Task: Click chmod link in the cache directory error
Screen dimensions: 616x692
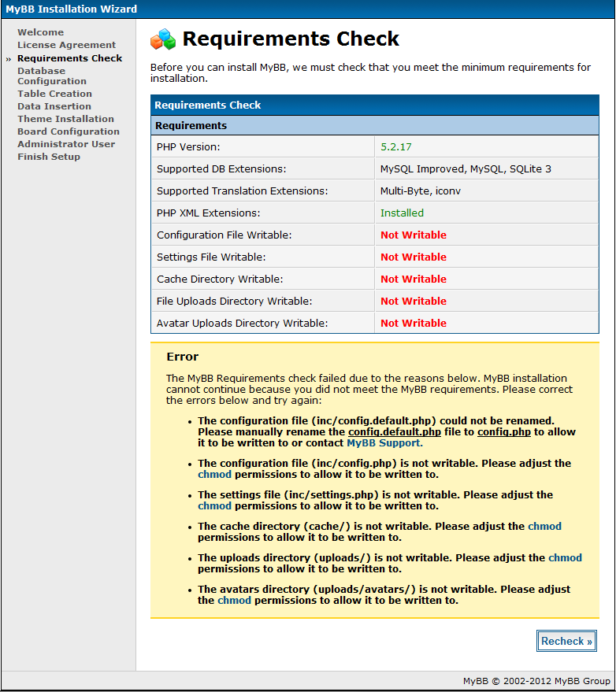Action: coord(545,526)
